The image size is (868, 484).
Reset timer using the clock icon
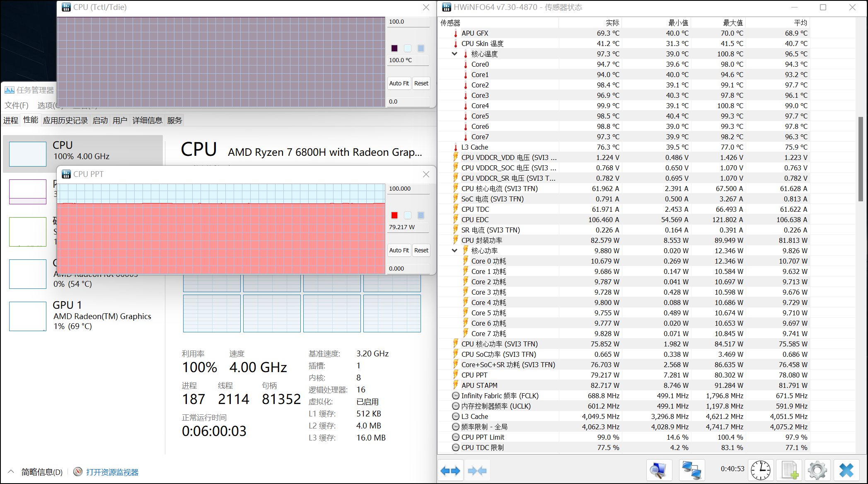761,470
